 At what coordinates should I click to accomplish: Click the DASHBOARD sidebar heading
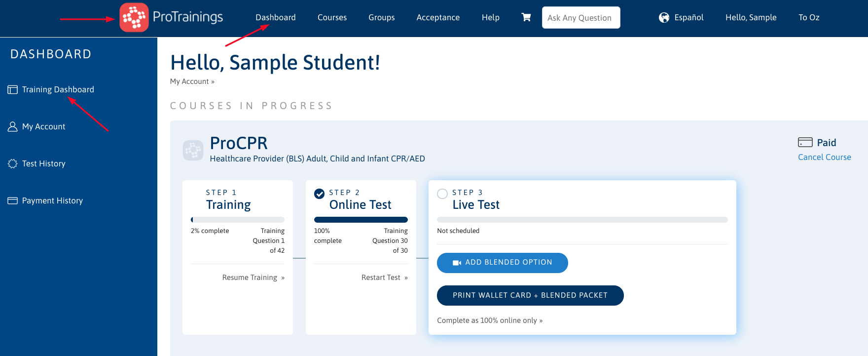[x=51, y=54]
